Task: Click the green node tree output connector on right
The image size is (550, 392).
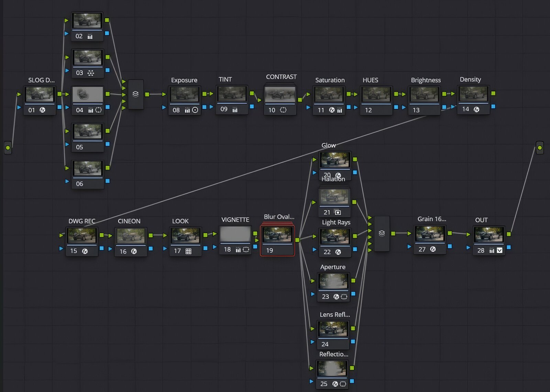Action: click(x=540, y=148)
